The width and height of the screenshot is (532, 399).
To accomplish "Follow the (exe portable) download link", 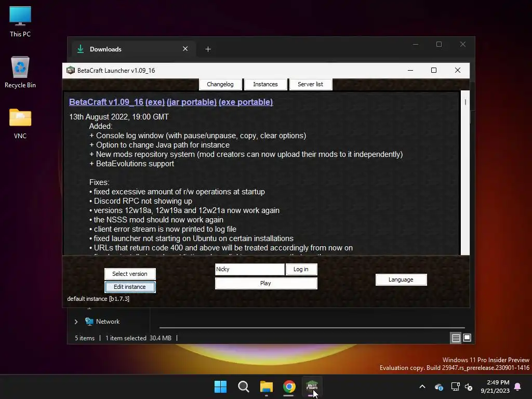I will click(x=246, y=102).
